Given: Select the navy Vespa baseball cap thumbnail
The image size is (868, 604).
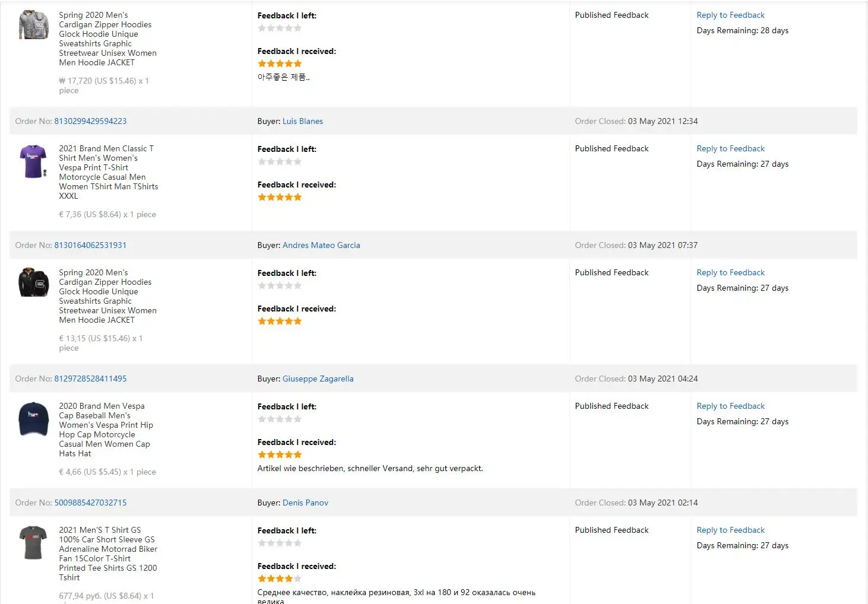Looking at the screenshot, I should 33,419.
